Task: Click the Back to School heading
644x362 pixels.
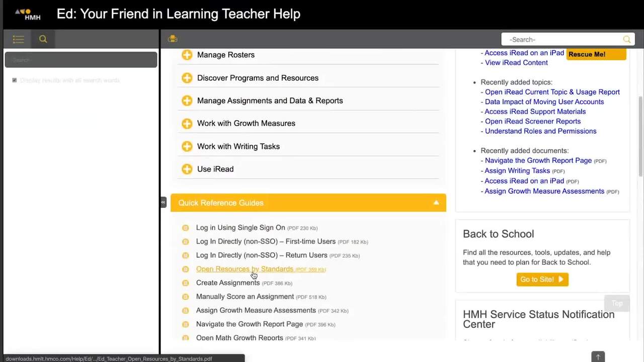Action: pyautogui.click(x=498, y=234)
